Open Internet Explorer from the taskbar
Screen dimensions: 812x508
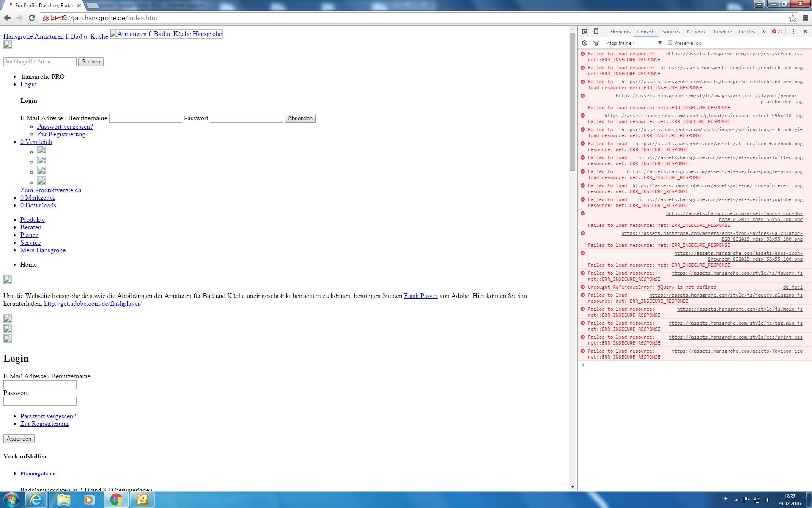click(36, 500)
